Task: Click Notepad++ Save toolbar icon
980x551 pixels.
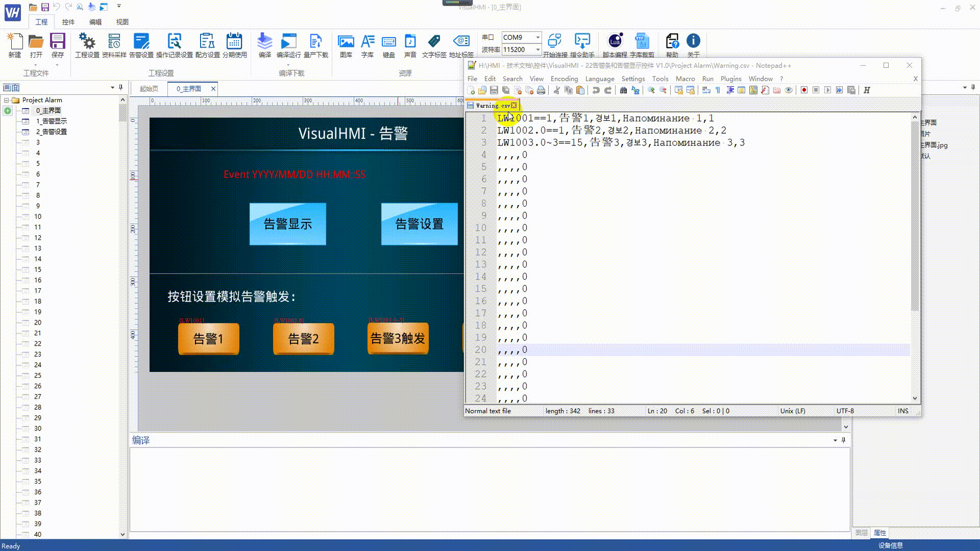Action: (494, 90)
